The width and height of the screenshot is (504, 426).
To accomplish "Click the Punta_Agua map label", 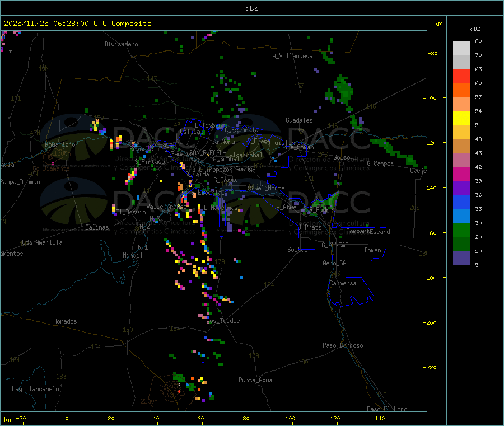I will click(x=255, y=380).
